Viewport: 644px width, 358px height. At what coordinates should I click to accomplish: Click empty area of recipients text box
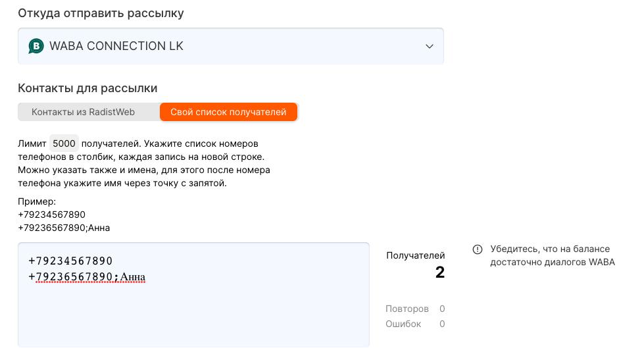pyautogui.click(x=193, y=315)
